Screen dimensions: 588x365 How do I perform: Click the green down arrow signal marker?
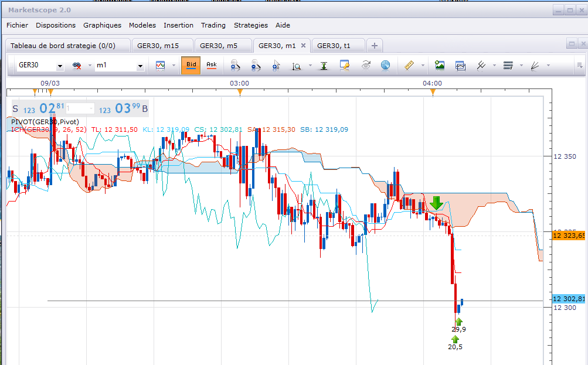(x=436, y=203)
